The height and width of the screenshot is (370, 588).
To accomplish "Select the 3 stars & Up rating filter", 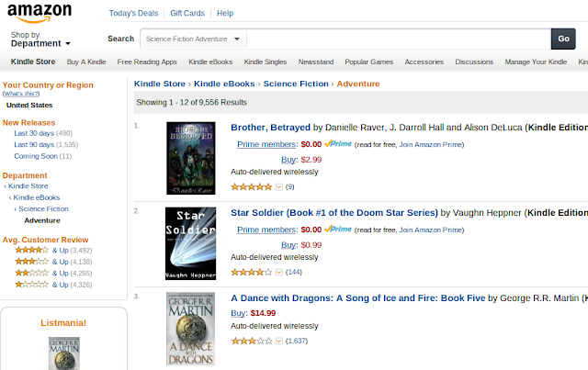I will pos(53,262).
